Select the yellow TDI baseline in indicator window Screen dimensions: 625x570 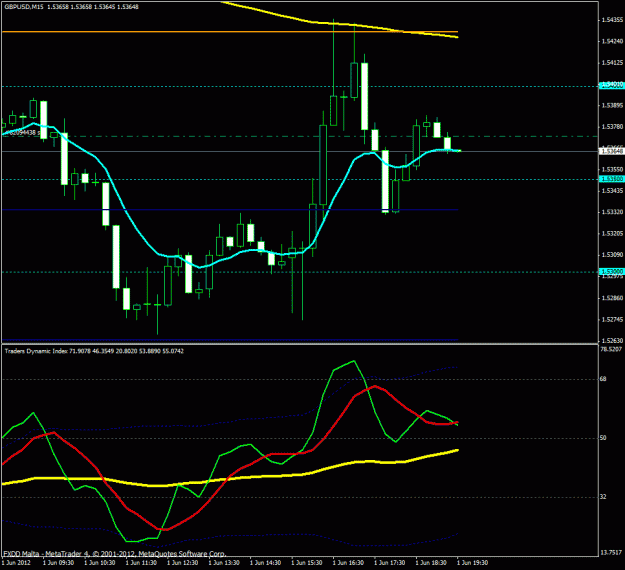pos(230,478)
